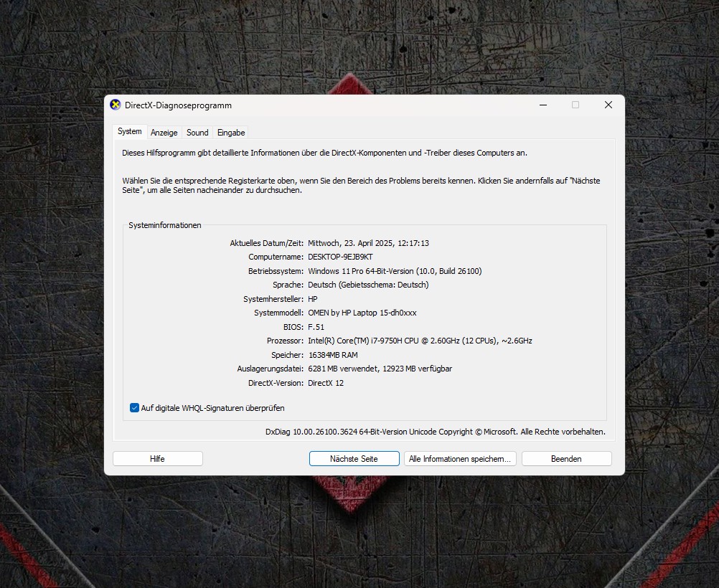
Task: Click the Intel Core i7-9750H processor entry
Action: pos(420,341)
